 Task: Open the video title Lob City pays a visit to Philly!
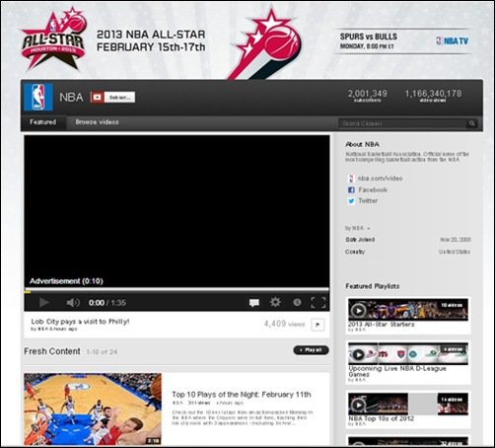pos(80,322)
